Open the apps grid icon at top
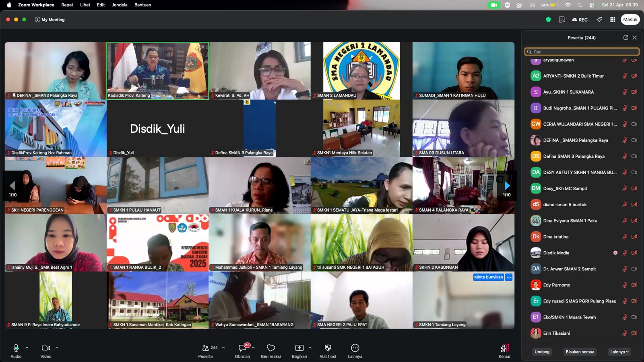The height and width of the screenshot is (362, 644). click(613, 19)
